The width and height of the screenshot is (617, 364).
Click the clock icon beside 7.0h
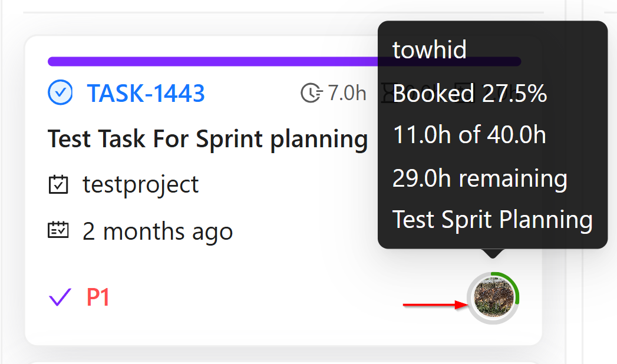pos(311,92)
